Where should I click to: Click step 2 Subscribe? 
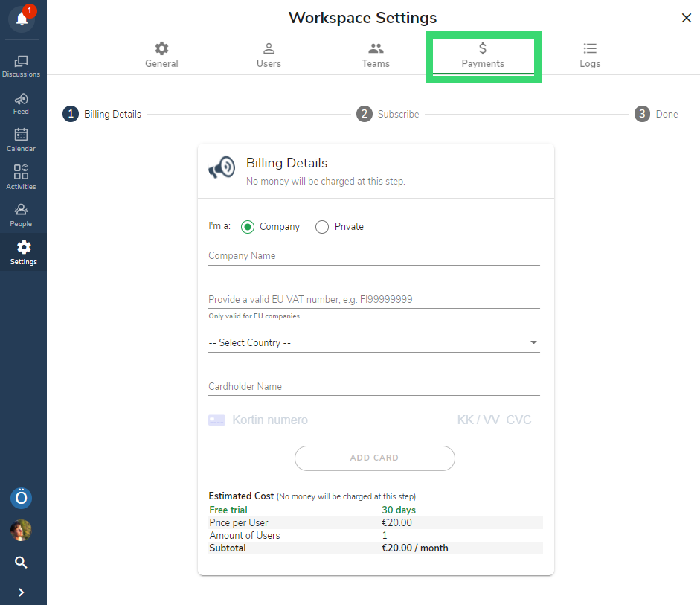[388, 115]
